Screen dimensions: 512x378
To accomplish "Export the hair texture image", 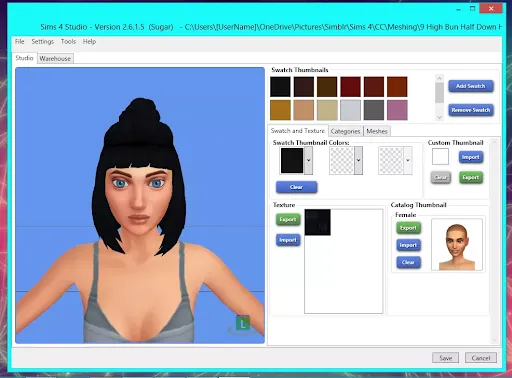I will tap(288, 220).
